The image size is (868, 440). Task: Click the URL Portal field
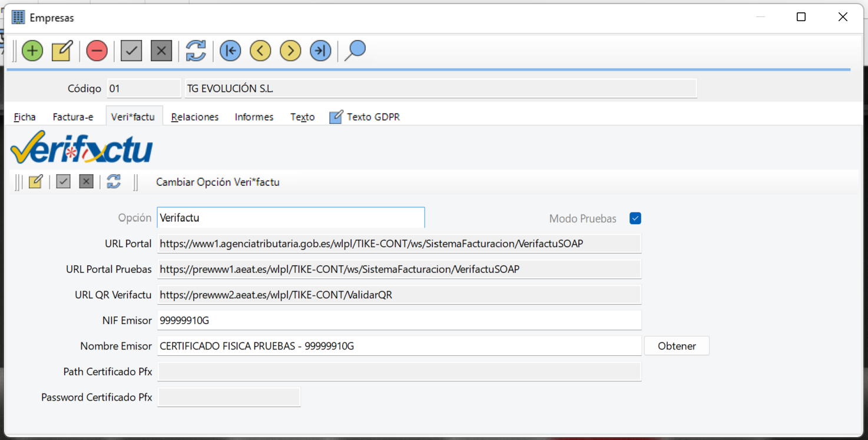[399, 244]
